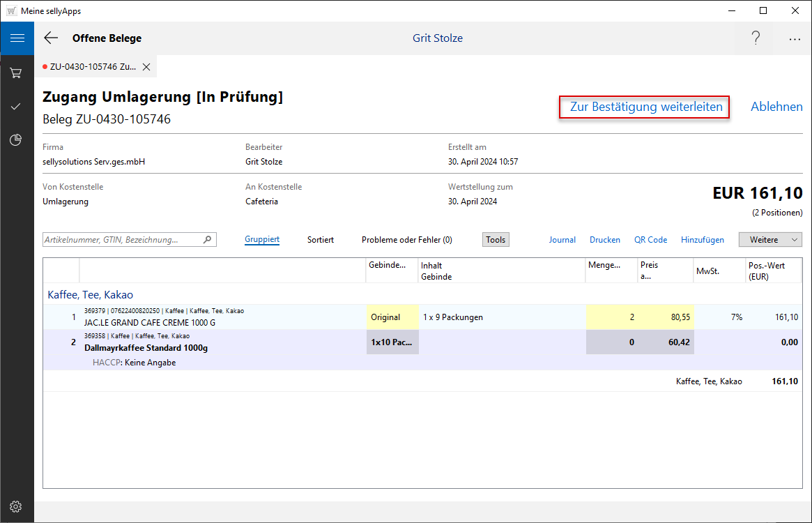812x523 pixels.
Task: Expand the Weitere dropdown
Action: tap(770, 240)
